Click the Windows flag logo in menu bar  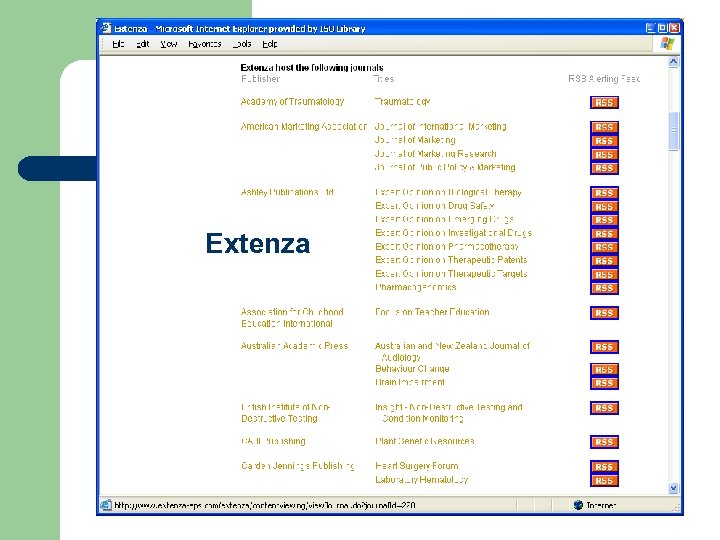coord(667,44)
